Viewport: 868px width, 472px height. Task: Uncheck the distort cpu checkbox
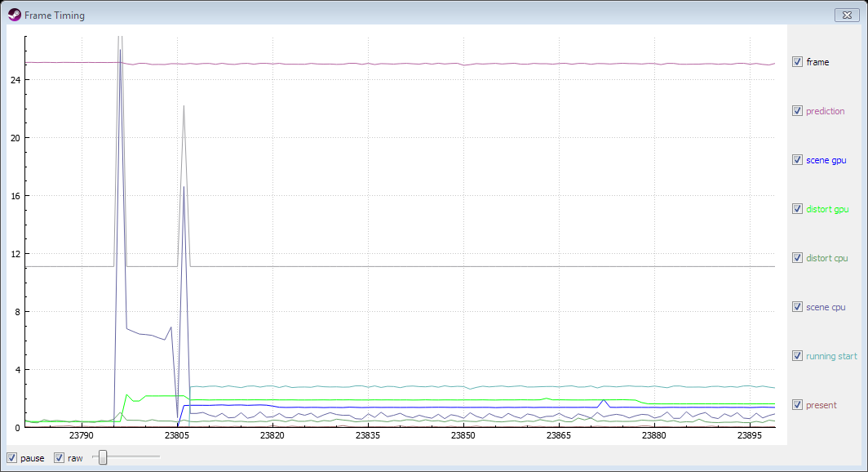797,258
